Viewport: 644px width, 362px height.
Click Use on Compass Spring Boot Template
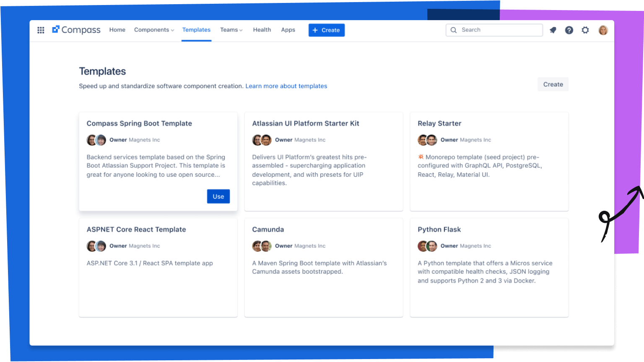coord(218,197)
